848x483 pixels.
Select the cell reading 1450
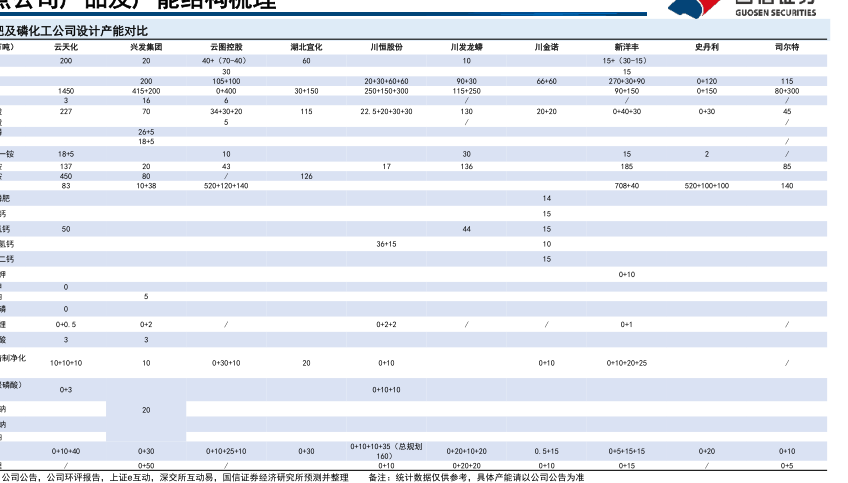pos(66,91)
